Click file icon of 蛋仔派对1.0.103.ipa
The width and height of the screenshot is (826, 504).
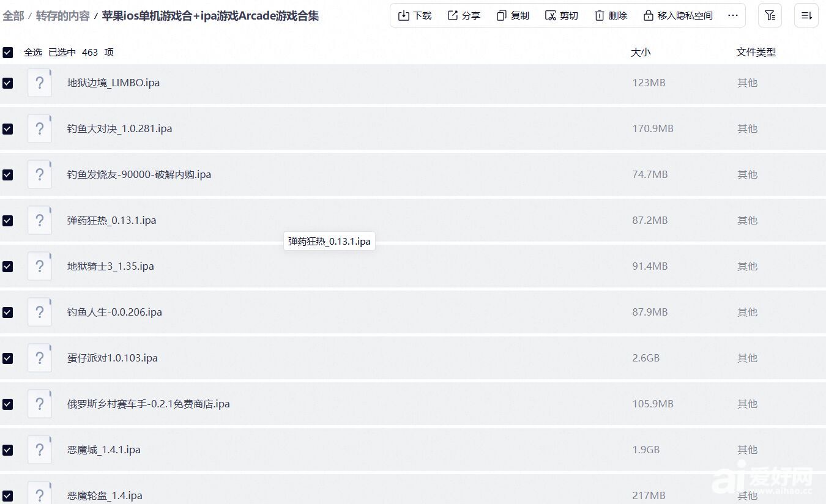40,358
